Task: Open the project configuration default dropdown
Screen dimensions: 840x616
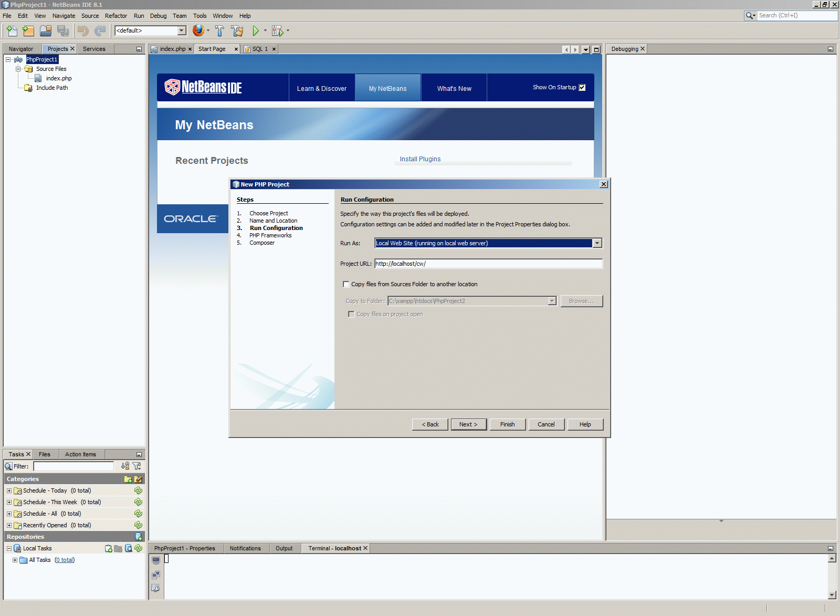Action: [182, 30]
